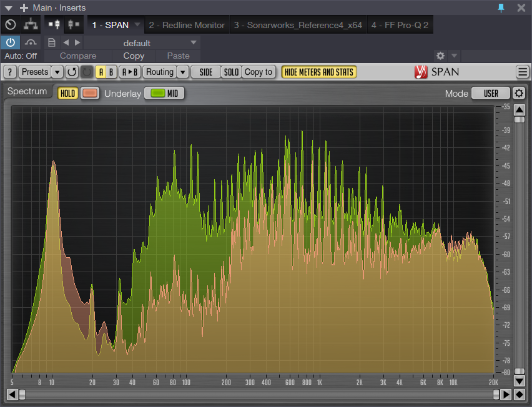Toggle the Auto: Off automation mode
This screenshot has width=532, height=407.
[21, 56]
